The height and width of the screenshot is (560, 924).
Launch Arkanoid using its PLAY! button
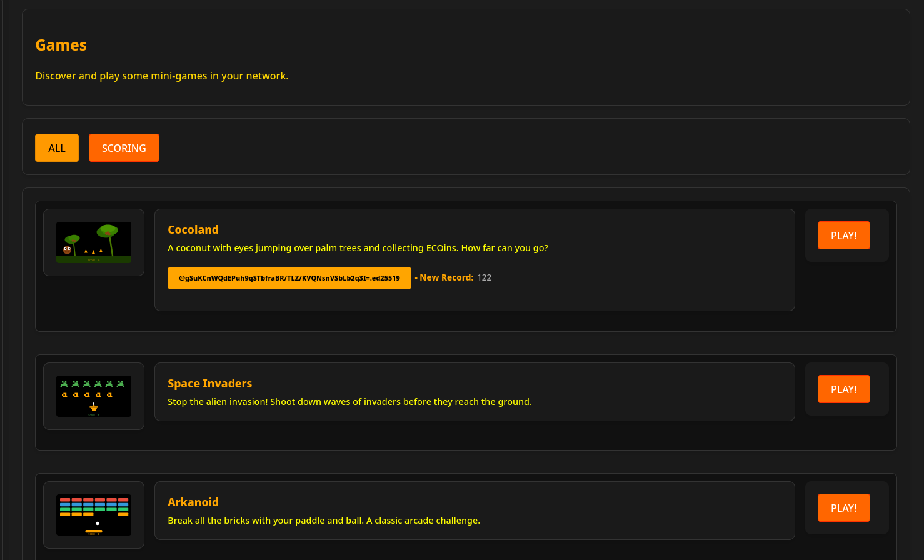coord(843,508)
